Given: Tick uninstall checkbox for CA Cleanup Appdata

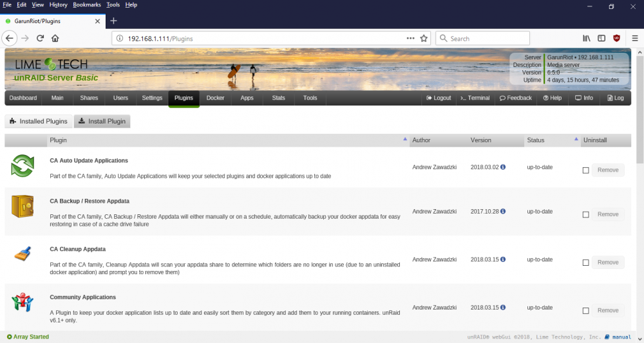Looking at the screenshot, I should pyautogui.click(x=585, y=263).
